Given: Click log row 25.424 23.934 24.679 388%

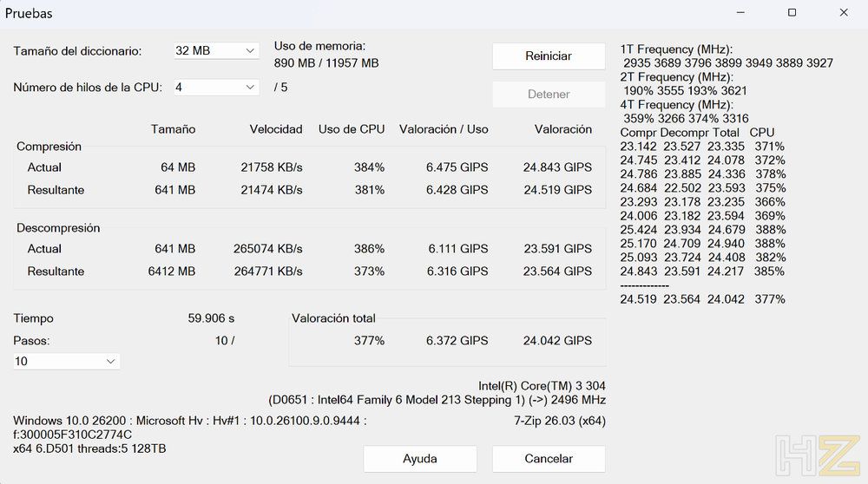Looking at the screenshot, I should coord(702,230).
